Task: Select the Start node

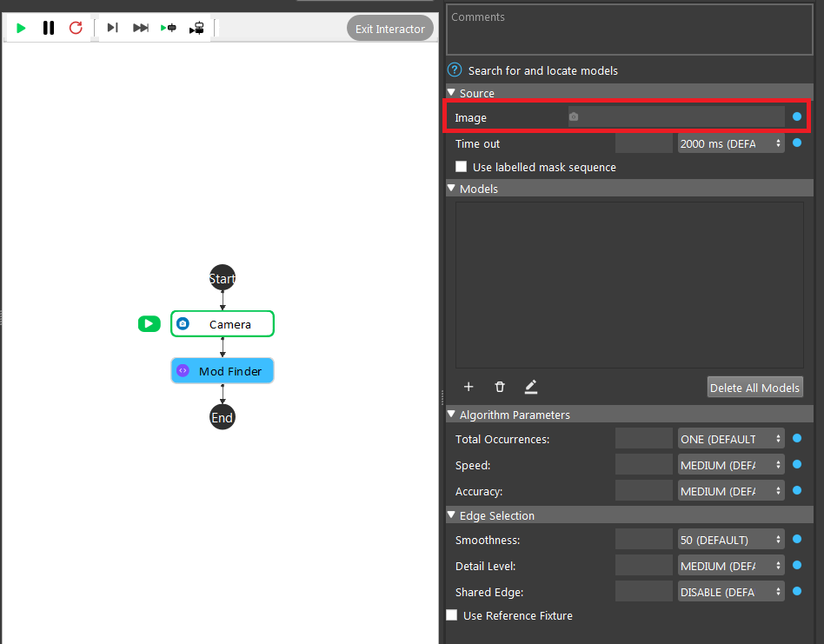Action: 223,278
